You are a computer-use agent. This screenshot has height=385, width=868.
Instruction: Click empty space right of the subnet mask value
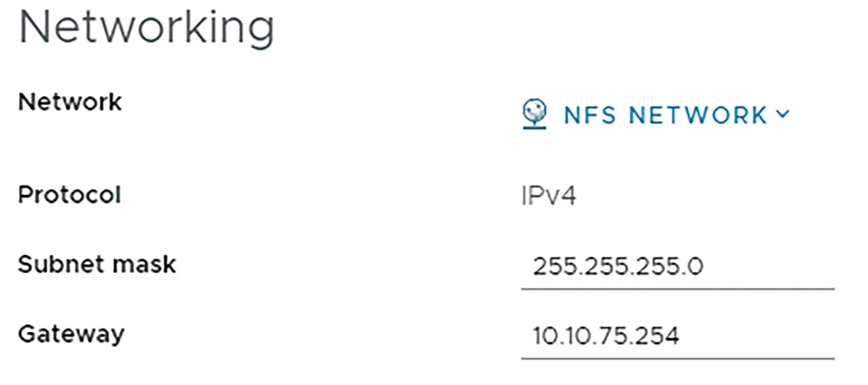[769, 268]
